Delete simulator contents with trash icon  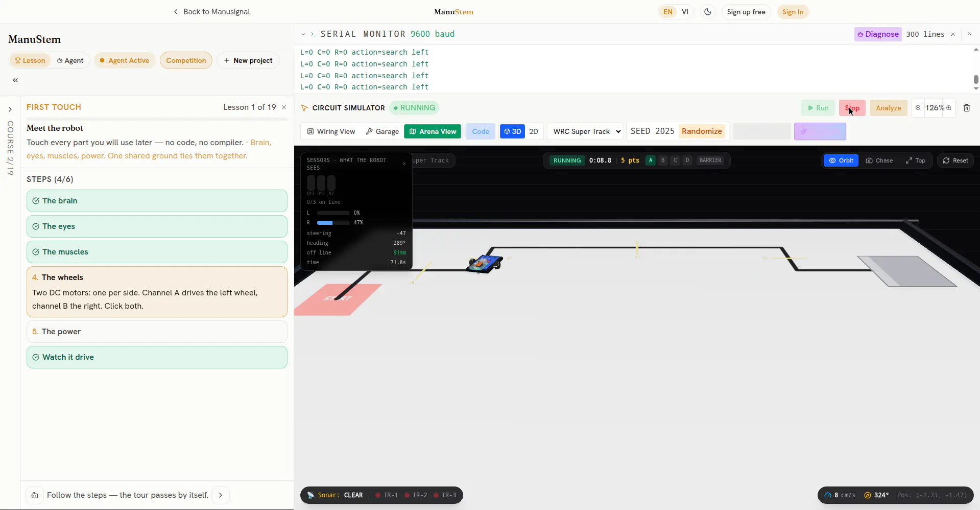point(967,108)
